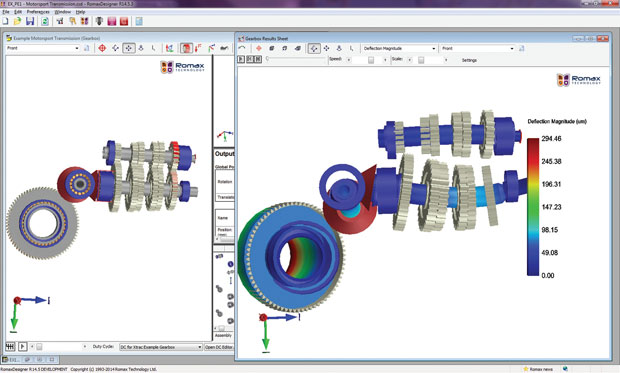Click the red target centre-view icon
620x373 pixels.
pyautogui.click(x=102, y=48)
